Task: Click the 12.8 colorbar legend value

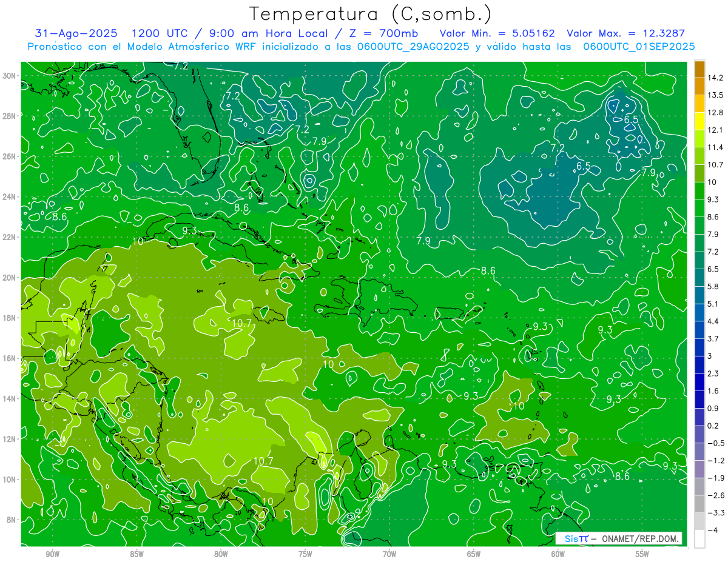Action: pyautogui.click(x=715, y=113)
